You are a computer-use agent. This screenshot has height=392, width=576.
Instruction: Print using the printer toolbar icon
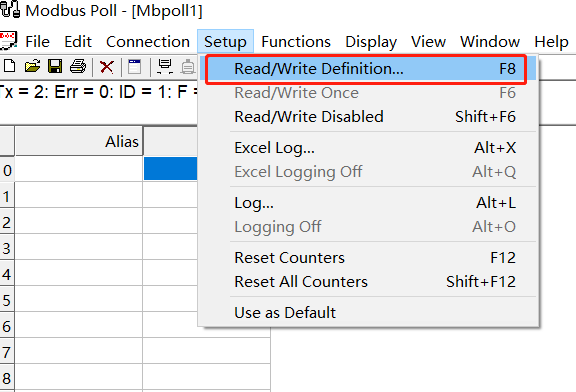[x=78, y=66]
